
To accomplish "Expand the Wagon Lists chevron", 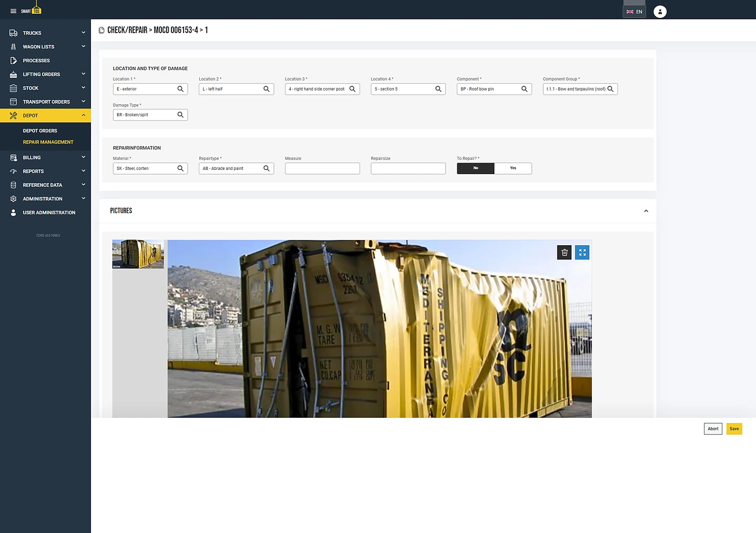I will [83, 46].
